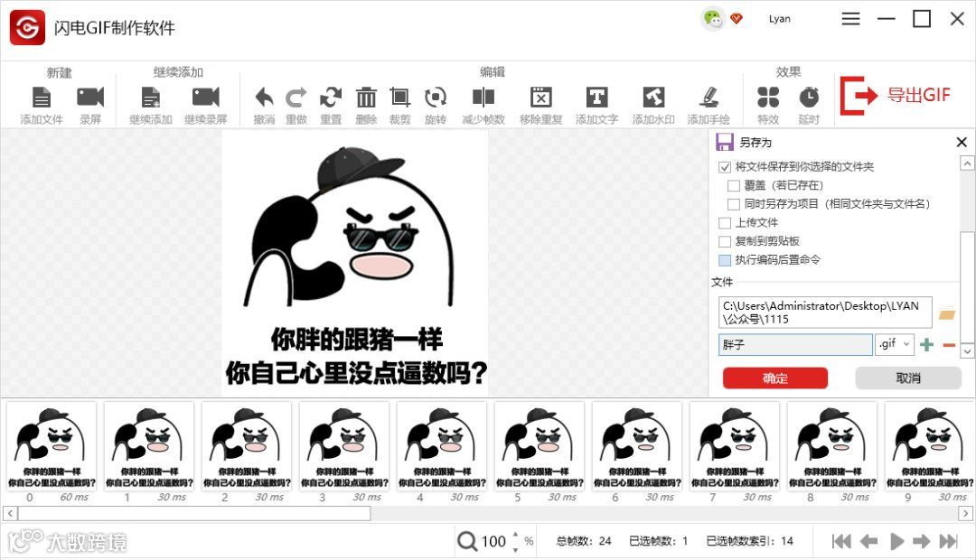Screen dimensions: 976x560
Task: Select the 旋转 rotate tool
Action: 435,97
